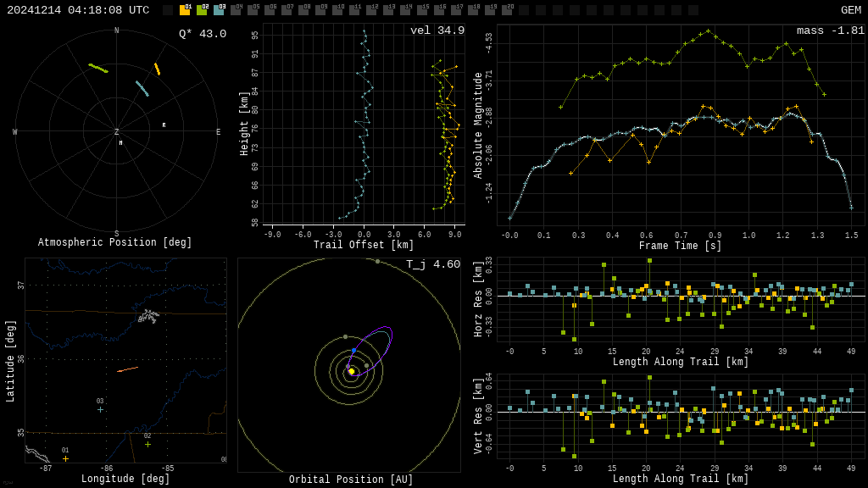Click the H marker in polar plot
868x488 pixels.
(120, 143)
